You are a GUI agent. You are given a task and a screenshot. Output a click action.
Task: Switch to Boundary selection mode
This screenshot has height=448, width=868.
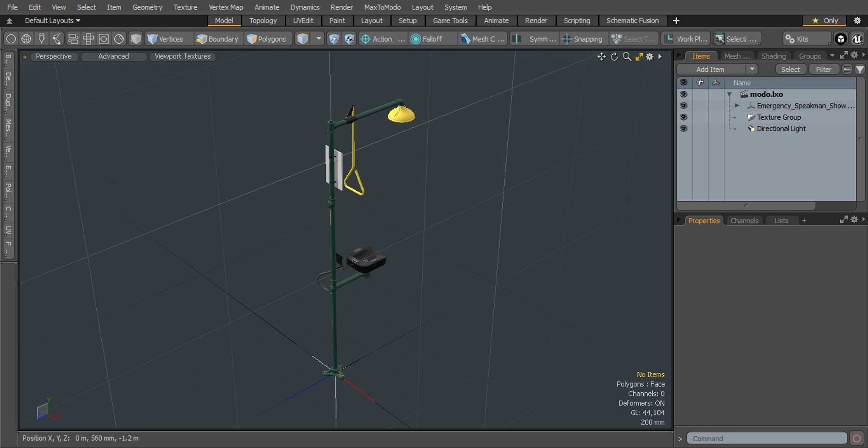pyautogui.click(x=217, y=39)
